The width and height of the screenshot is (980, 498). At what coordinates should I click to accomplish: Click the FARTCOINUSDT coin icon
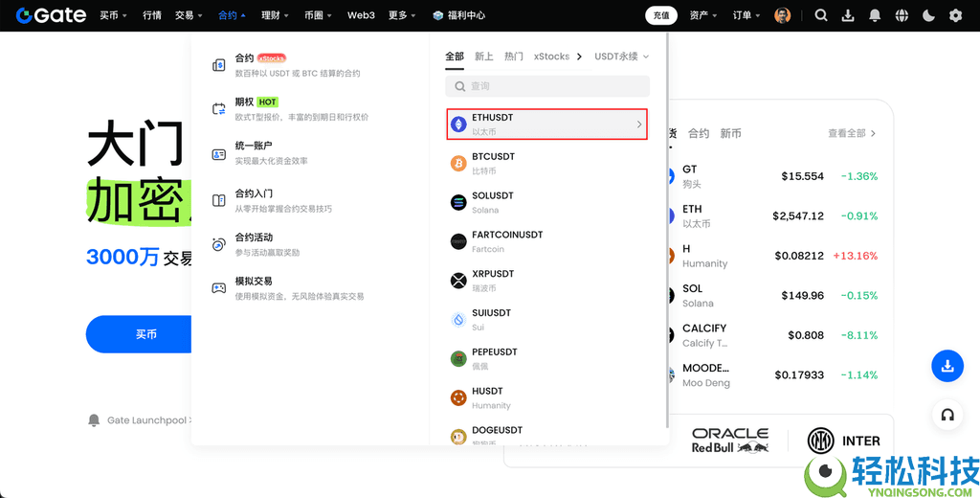click(458, 241)
